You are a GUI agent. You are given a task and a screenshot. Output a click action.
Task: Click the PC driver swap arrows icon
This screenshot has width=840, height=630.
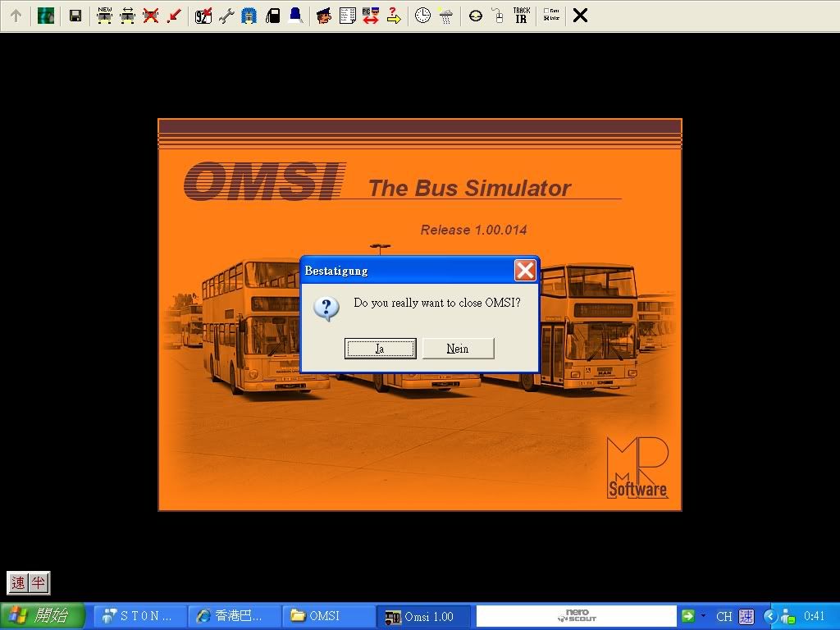coord(371,16)
